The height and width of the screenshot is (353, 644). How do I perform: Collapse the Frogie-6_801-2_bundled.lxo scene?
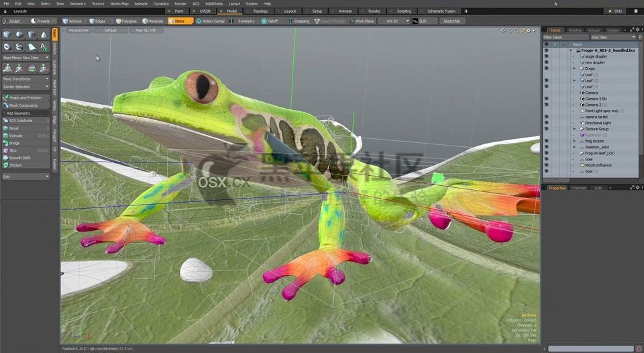click(570, 50)
